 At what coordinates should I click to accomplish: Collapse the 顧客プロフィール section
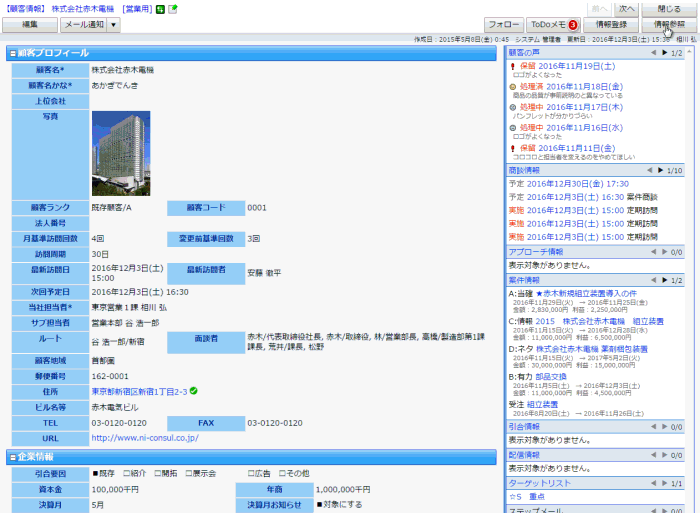pos(13,53)
